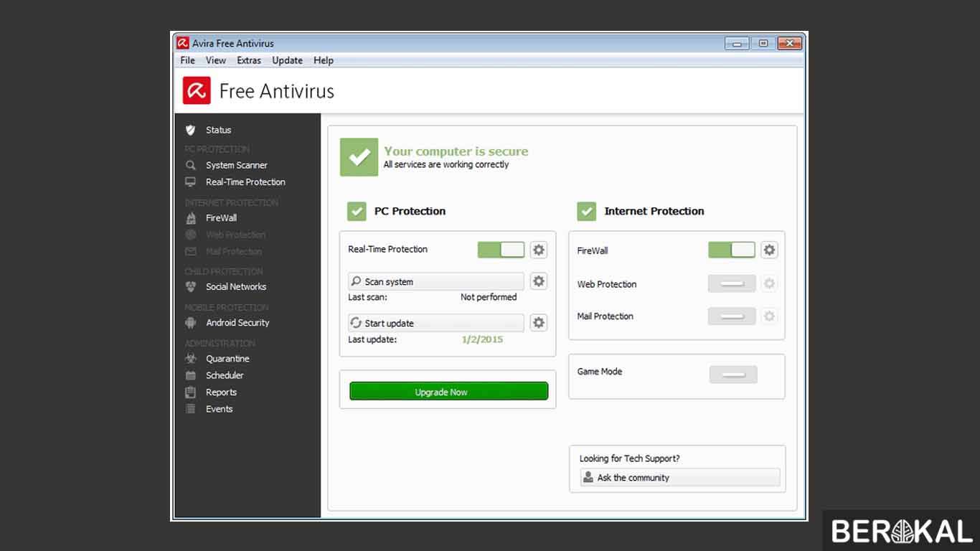Toggle the Game Mode switch
Image resolution: width=980 pixels, height=551 pixels.
click(733, 375)
